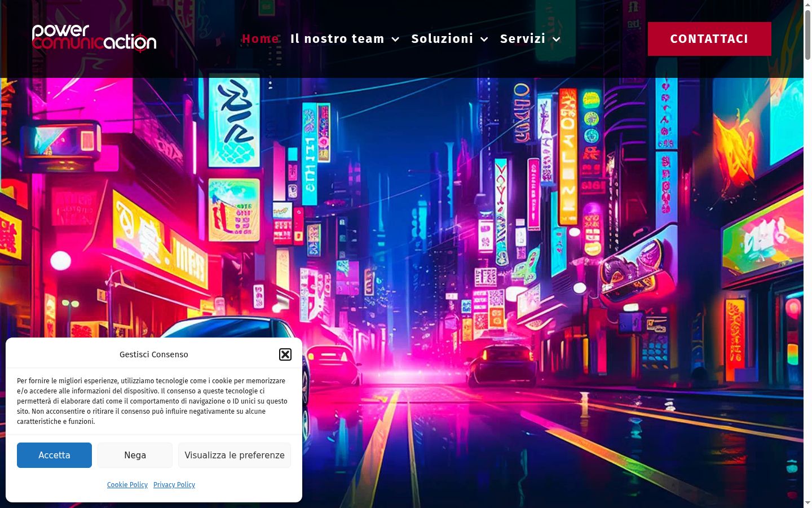Click the Power Comunicaction logo
This screenshot has width=812, height=508.
click(94, 38)
